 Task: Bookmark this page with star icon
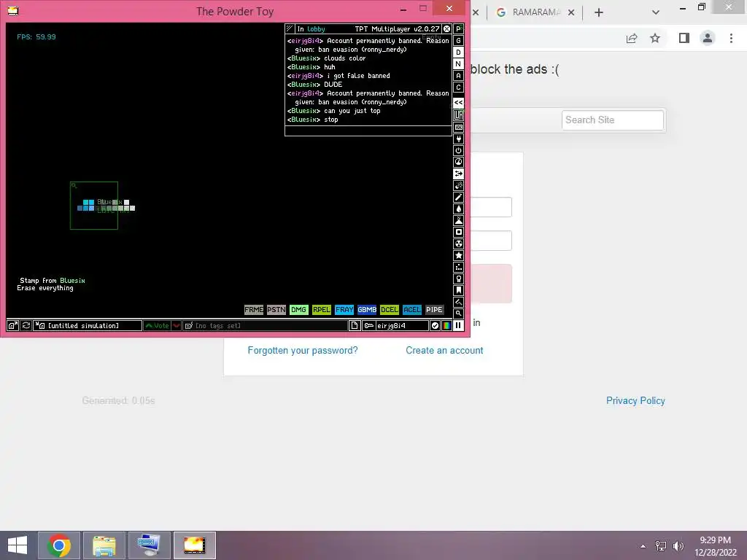coord(655,38)
